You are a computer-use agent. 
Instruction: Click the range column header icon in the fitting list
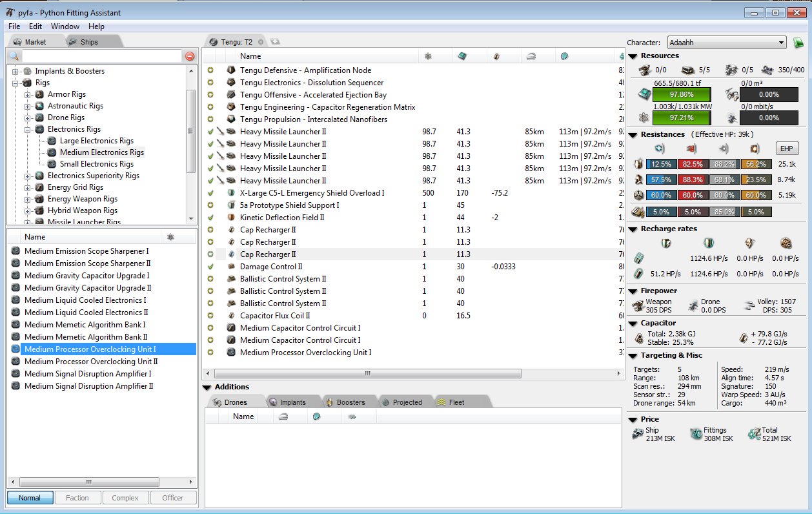coord(531,57)
